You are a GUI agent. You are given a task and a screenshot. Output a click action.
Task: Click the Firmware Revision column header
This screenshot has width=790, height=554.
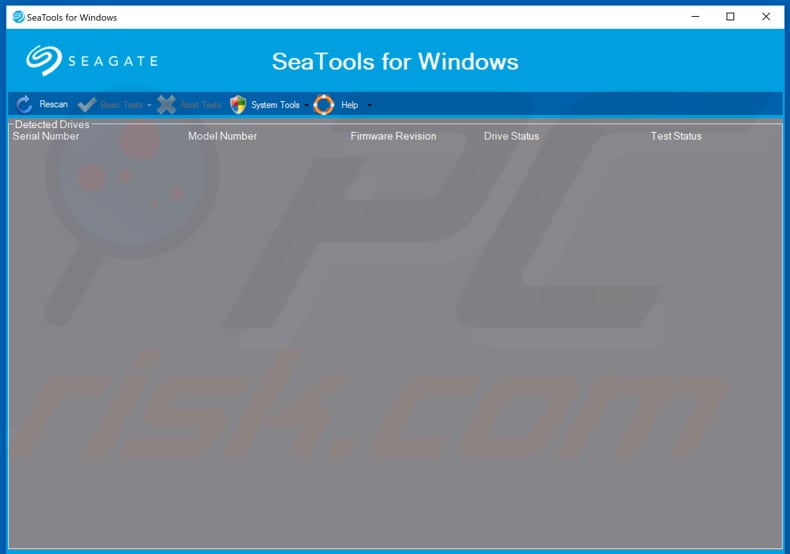point(393,136)
